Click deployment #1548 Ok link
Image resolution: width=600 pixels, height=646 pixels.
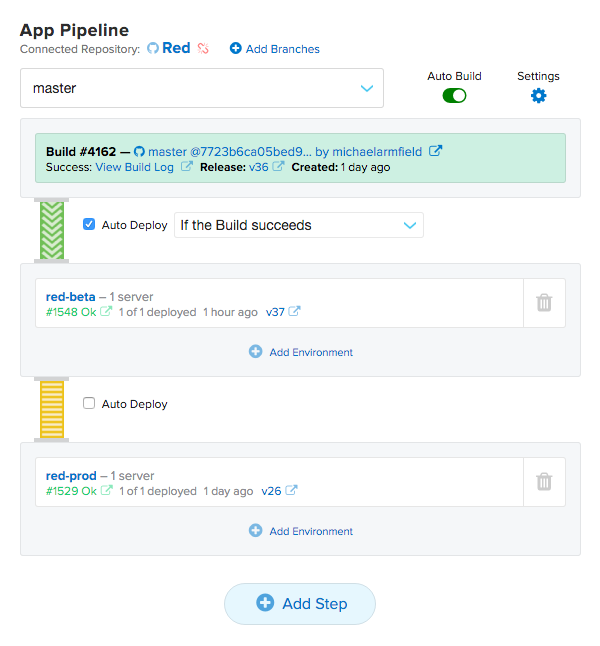click(71, 312)
